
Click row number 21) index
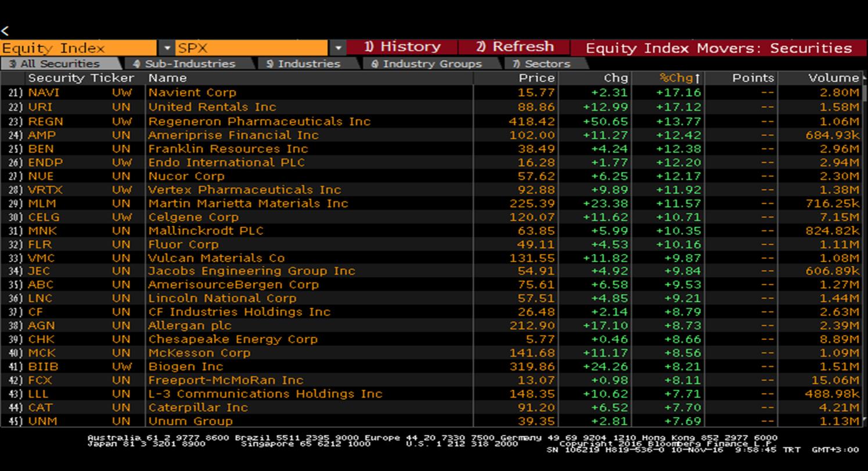click(17, 93)
